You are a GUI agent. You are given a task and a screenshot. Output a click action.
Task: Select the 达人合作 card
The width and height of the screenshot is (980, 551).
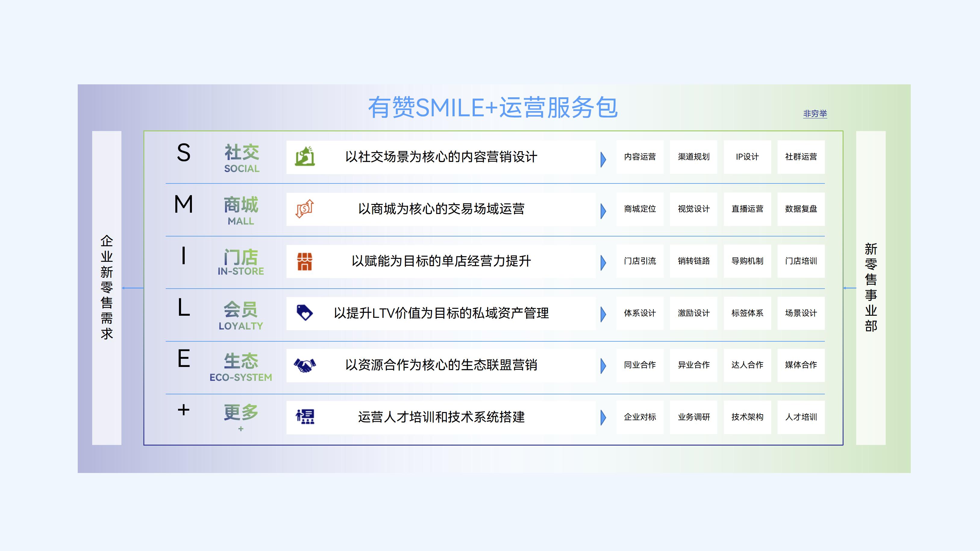(x=747, y=365)
